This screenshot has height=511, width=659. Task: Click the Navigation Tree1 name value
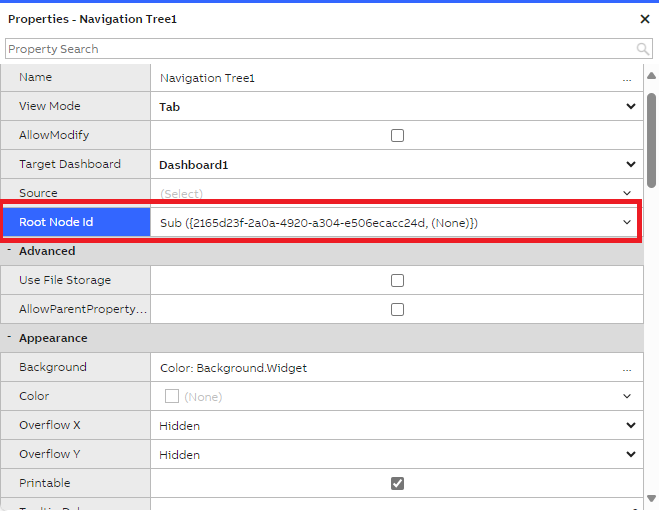207,79
